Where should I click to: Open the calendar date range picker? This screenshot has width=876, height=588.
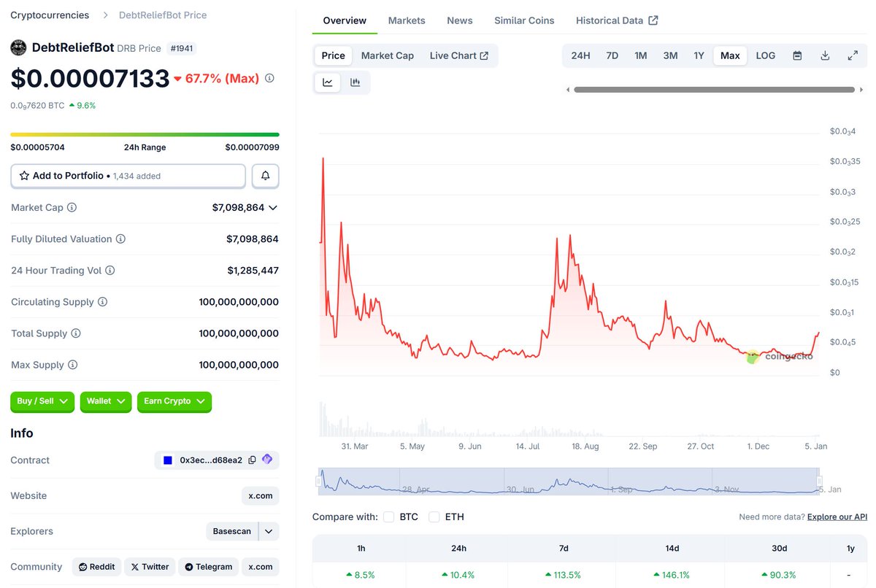pos(797,55)
